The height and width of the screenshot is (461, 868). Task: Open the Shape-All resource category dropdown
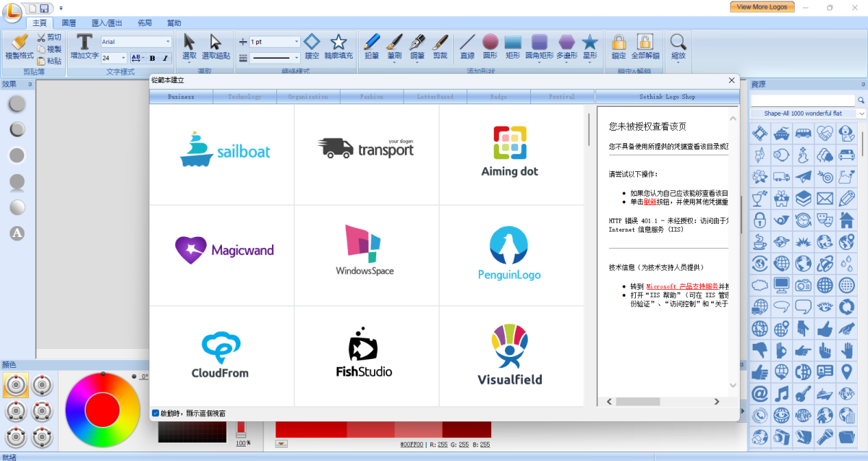pyautogui.click(x=861, y=113)
